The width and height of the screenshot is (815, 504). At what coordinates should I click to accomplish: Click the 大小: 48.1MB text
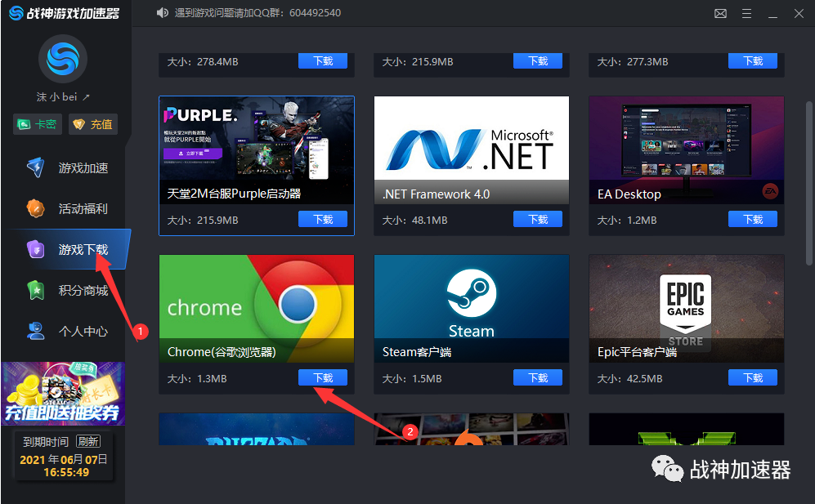click(414, 221)
